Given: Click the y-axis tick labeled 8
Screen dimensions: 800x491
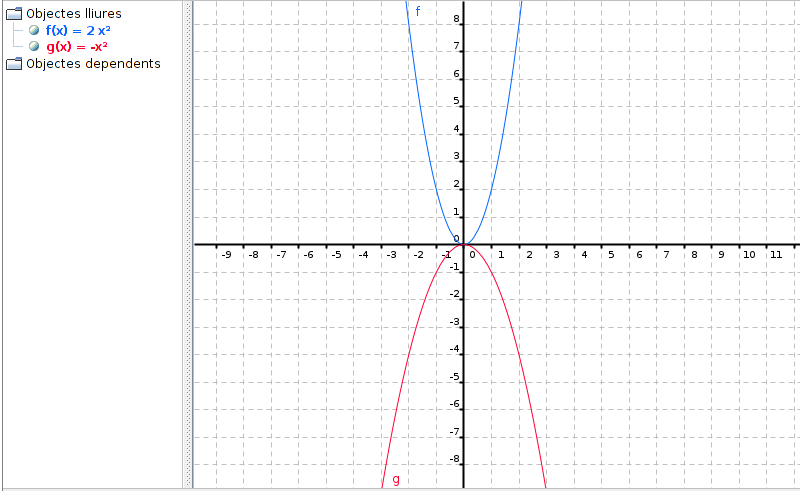Looking at the screenshot, I should pyautogui.click(x=457, y=20).
